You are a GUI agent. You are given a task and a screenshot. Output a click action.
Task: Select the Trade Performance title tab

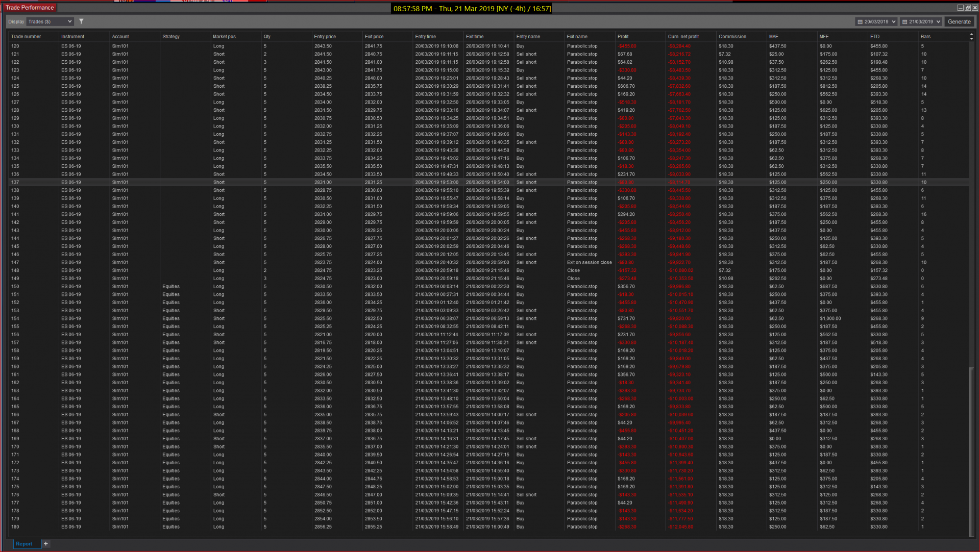pyautogui.click(x=30, y=8)
